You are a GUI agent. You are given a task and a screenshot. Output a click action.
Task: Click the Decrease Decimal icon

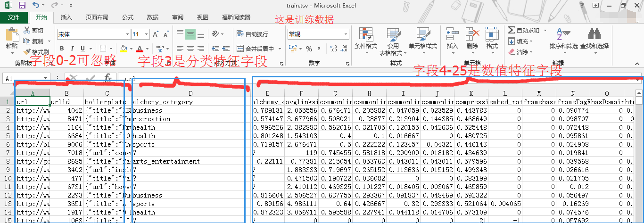click(344, 49)
